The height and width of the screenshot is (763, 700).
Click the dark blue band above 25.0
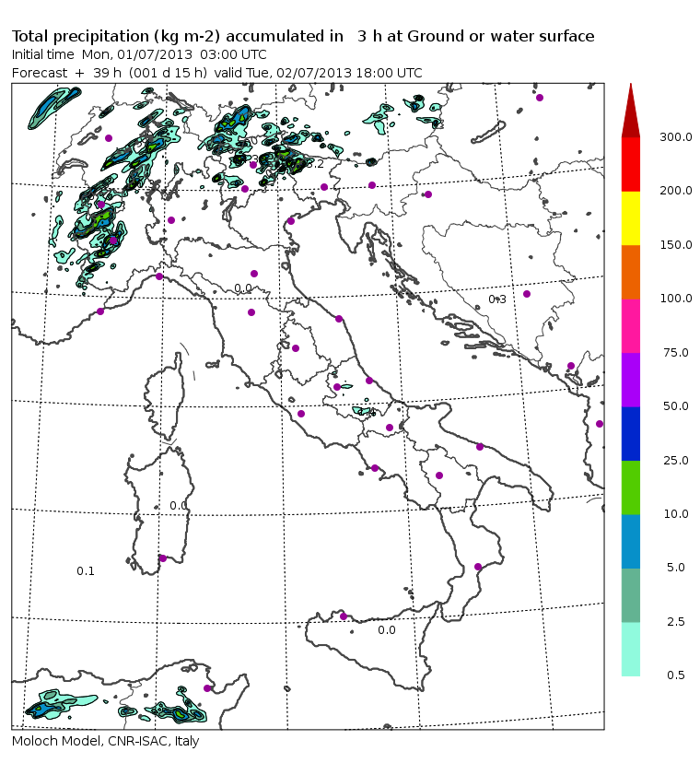point(630,434)
